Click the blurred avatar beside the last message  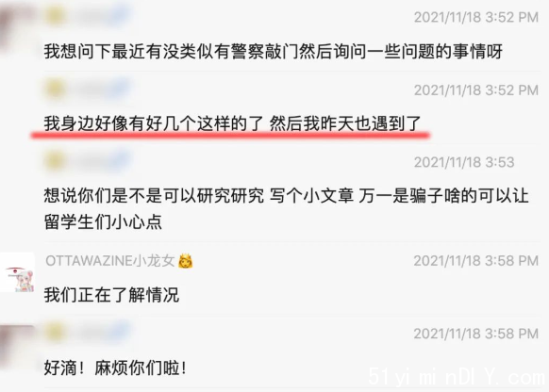pyautogui.click(x=17, y=346)
